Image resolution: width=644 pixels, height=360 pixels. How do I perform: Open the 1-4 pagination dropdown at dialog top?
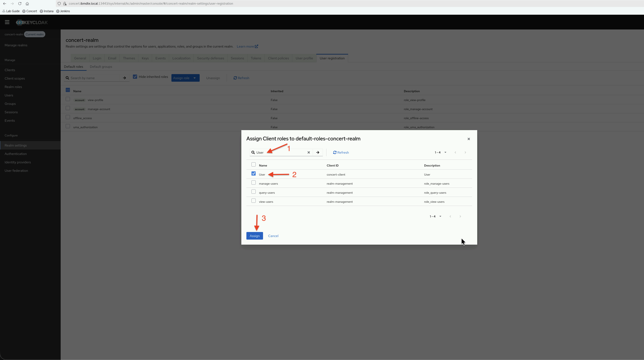pyautogui.click(x=441, y=152)
